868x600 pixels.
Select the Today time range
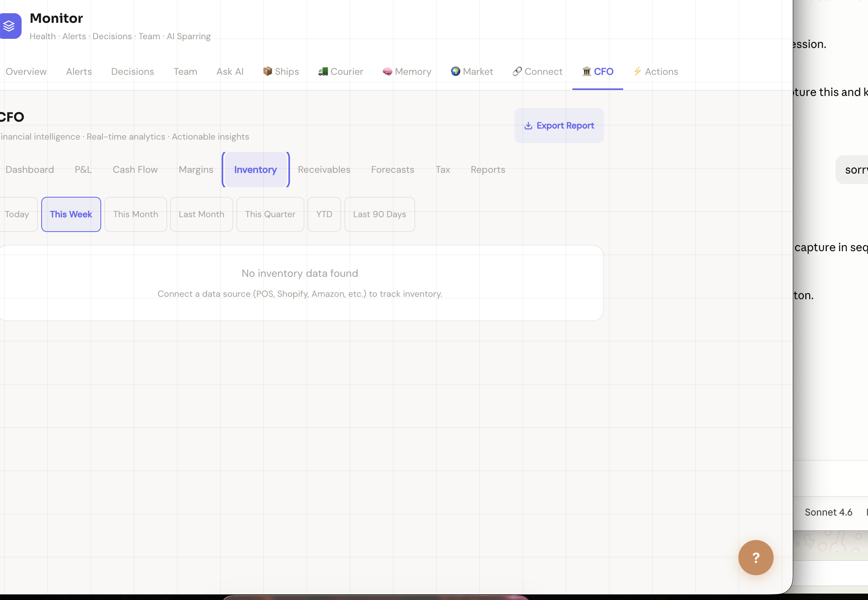pyautogui.click(x=18, y=214)
